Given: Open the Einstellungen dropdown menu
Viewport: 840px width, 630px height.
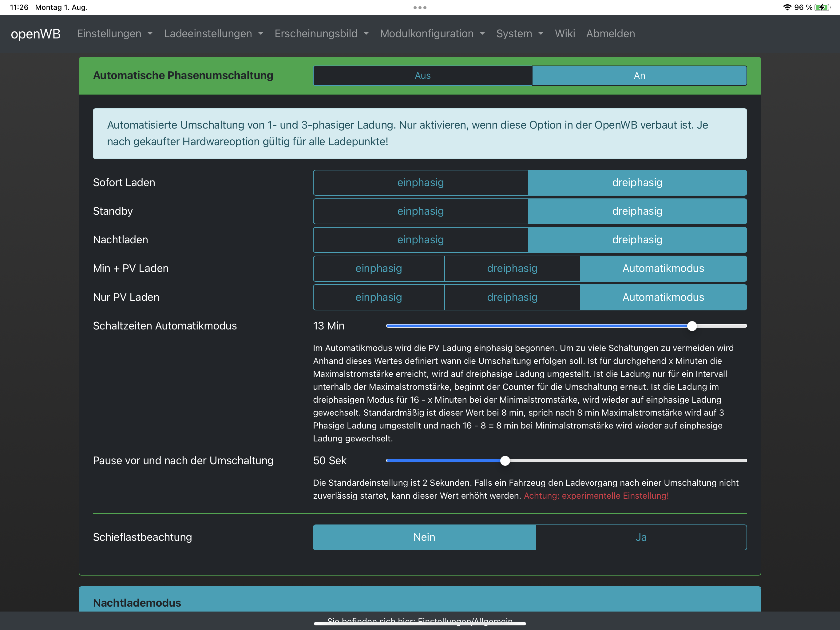Looking at the screenshot, I should 115,34.
